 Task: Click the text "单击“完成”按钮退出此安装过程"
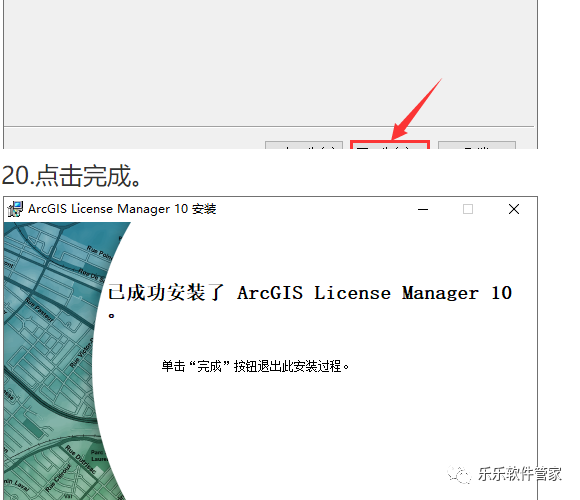(x=255, y=366)
